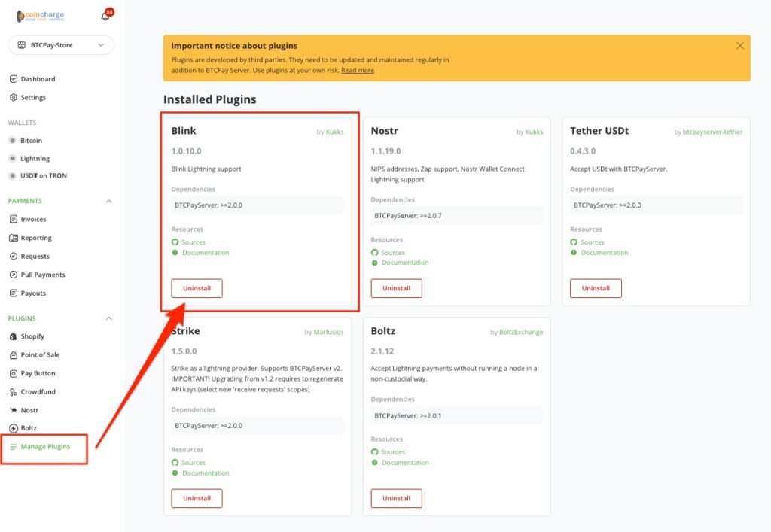This screenshot has height=532, width=771.
Task: Click the Point of Sale icon
Action: click(14, 354)
